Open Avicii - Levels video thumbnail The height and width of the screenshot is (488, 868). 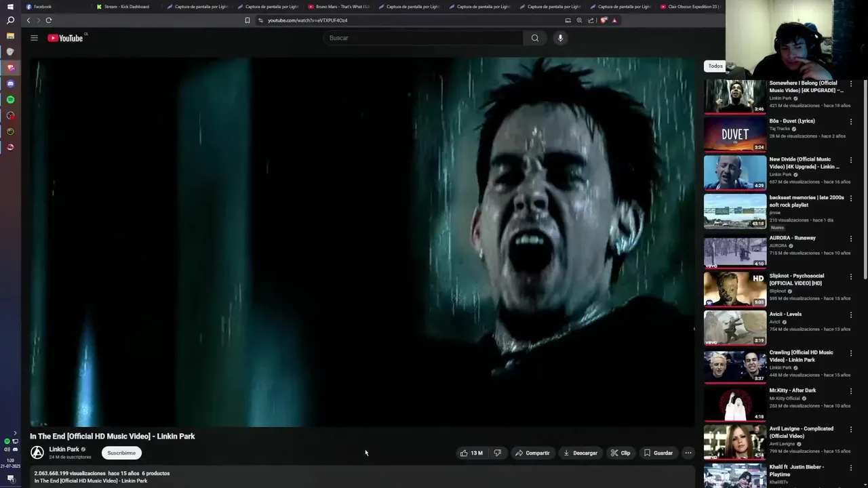click(735, 328)
